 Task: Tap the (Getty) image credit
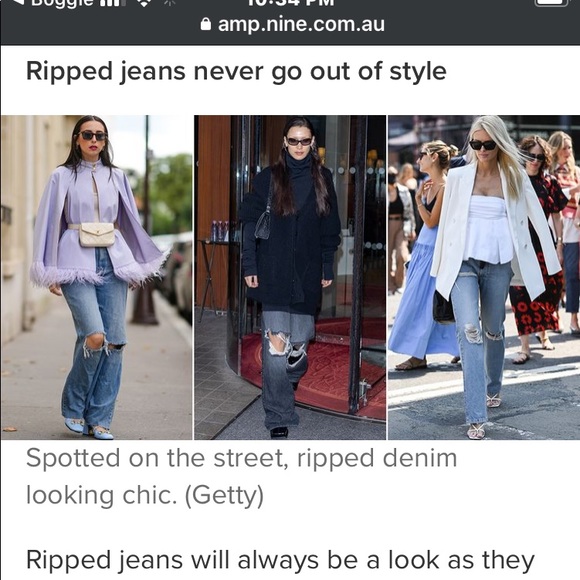pos(224,495)
